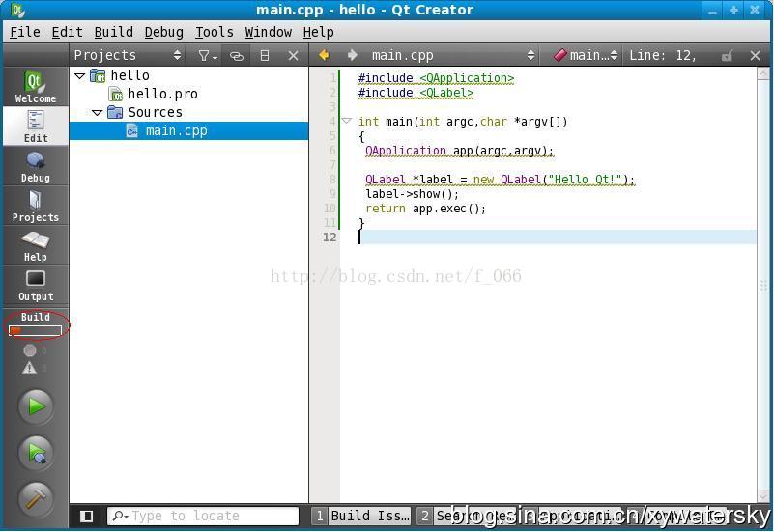Open the locator magnifier options
Screen dimensions: 774x532
(120, 516)
